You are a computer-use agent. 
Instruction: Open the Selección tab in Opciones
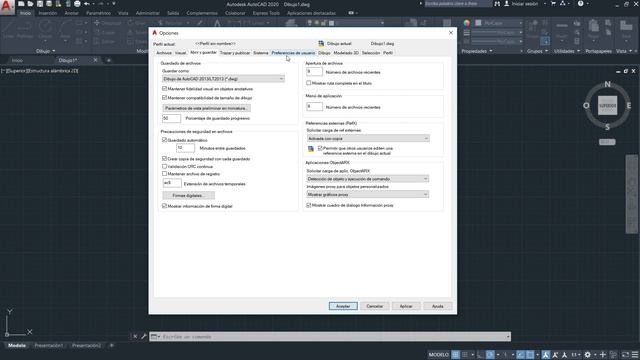pos(371,53)
